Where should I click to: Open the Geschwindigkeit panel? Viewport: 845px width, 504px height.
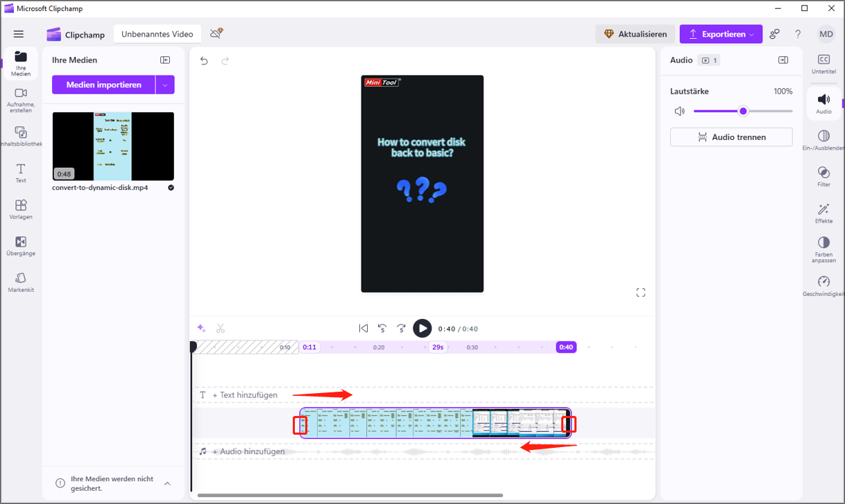pos(824,286)
